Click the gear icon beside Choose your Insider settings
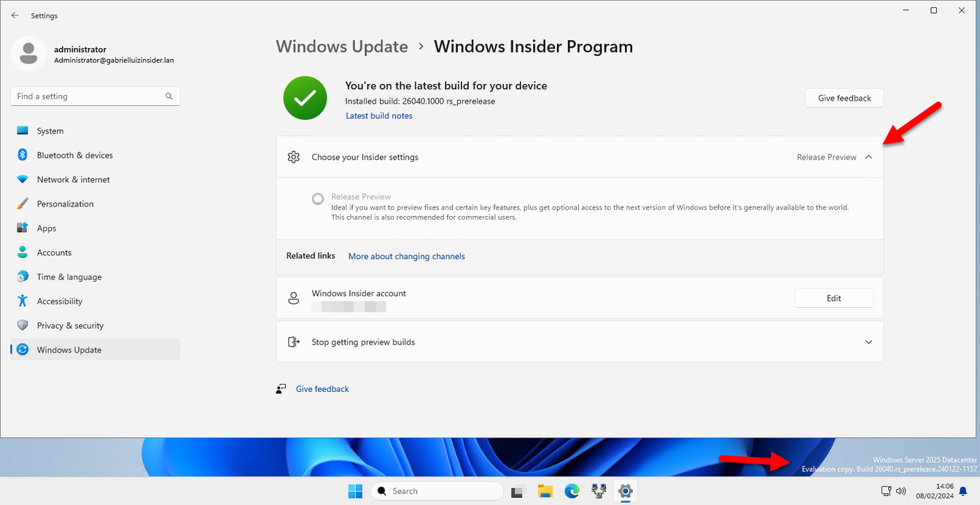The width and height of the screenshot is (980, 505). click(293, 157)
